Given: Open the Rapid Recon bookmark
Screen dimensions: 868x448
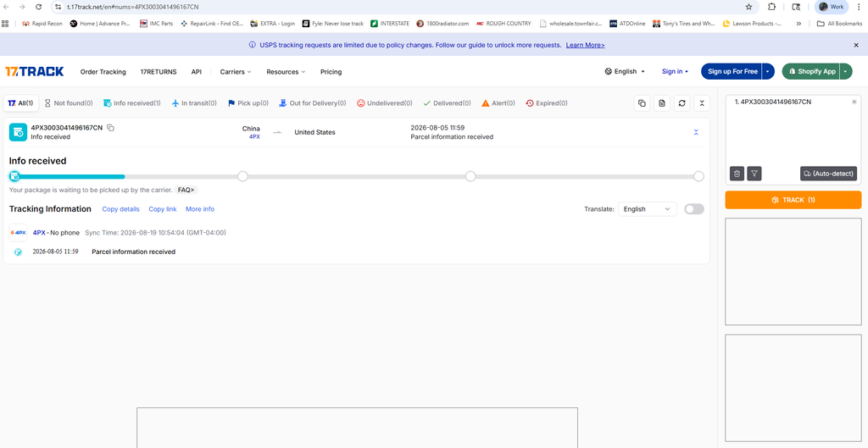Looking at the screenshot, I should tap(42, 23).
